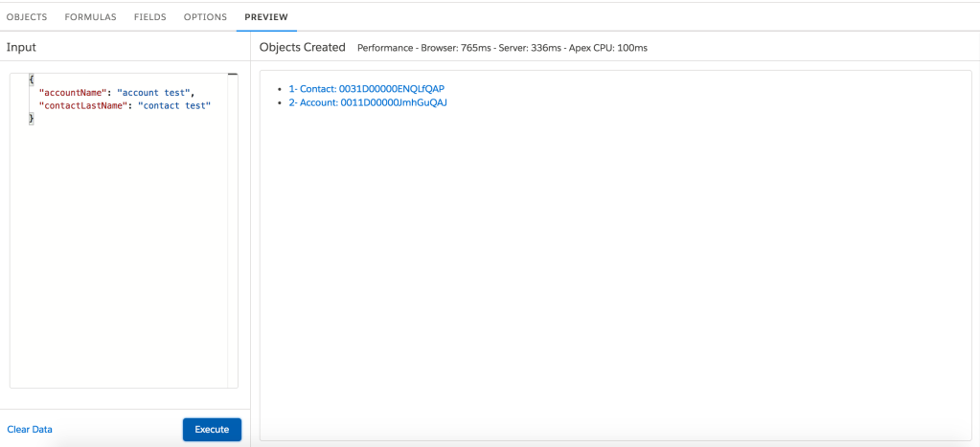Click the Clear Data link
The image size is (980, 447).
tap(30, 430)
